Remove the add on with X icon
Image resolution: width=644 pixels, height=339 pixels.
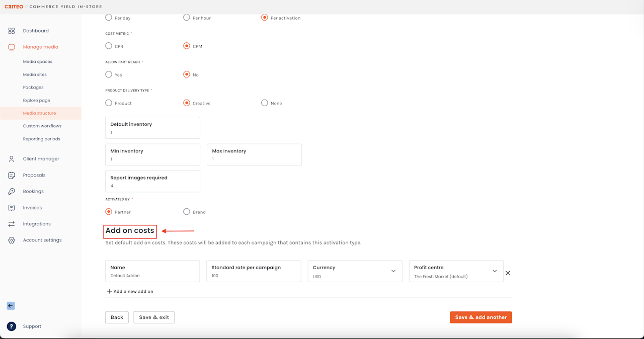(x=508, y=273)
